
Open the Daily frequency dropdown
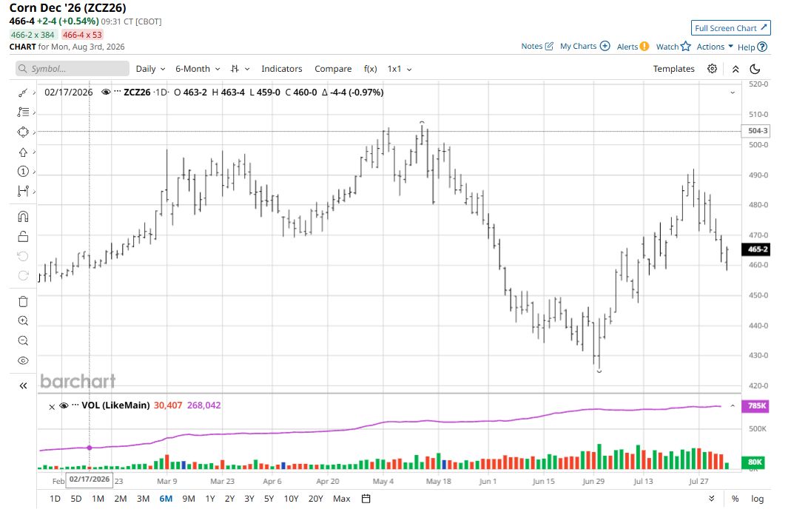[x=150, y=69]
